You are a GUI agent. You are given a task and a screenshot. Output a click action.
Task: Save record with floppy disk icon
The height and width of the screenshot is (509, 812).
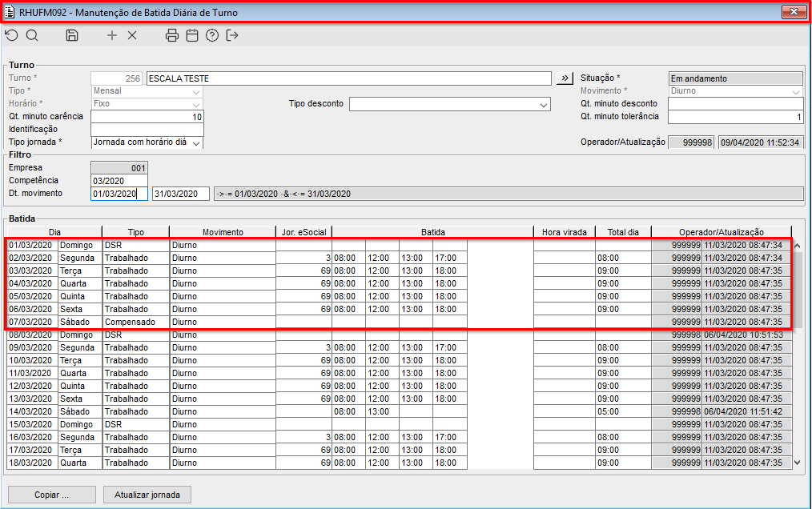[x=72, y=35]
